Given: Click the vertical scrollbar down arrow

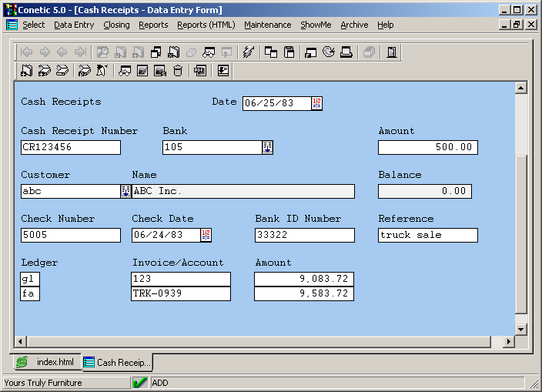Looking at the screenshot, I should (x=520, y=329).
